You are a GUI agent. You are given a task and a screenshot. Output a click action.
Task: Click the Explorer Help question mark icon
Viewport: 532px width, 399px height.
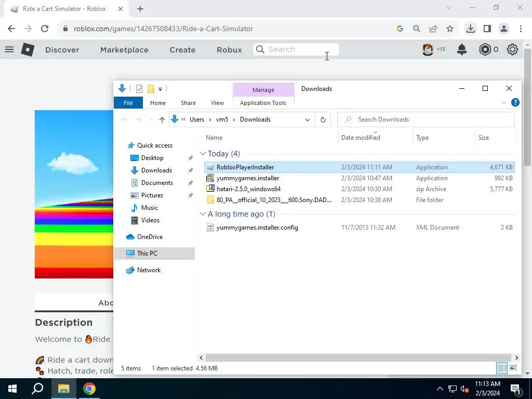coord(515,102)
